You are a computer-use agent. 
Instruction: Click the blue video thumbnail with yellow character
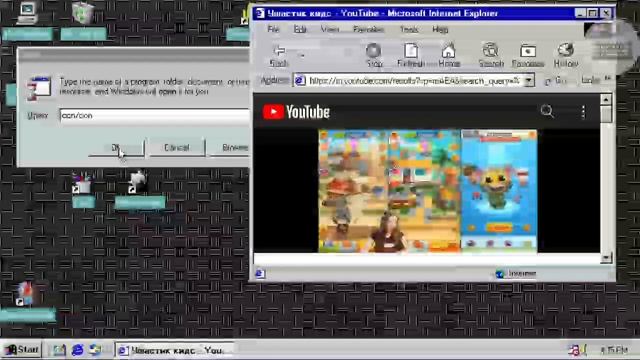pyautogui.click(x=499, y=191)
